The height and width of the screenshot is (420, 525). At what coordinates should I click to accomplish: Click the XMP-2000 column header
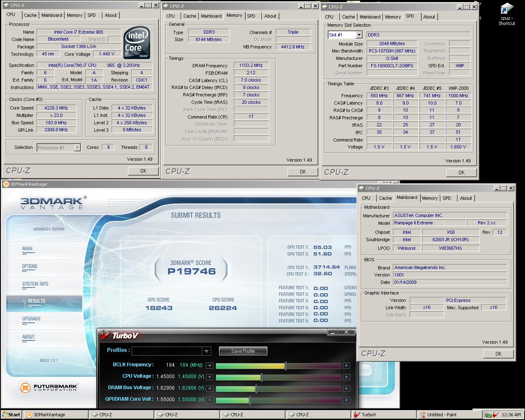click(458, 88)
